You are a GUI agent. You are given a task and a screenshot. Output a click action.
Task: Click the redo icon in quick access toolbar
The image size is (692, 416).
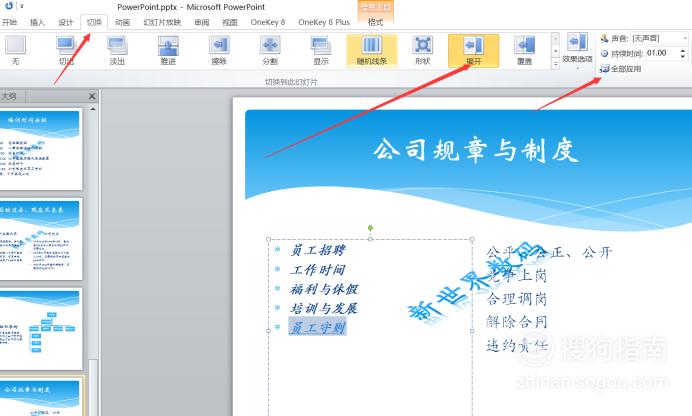coord(9,6)
